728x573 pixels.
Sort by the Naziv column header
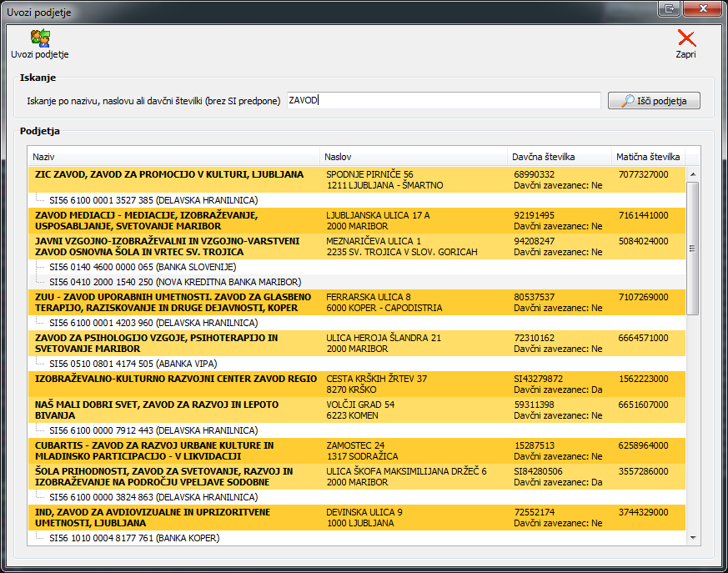173,157
